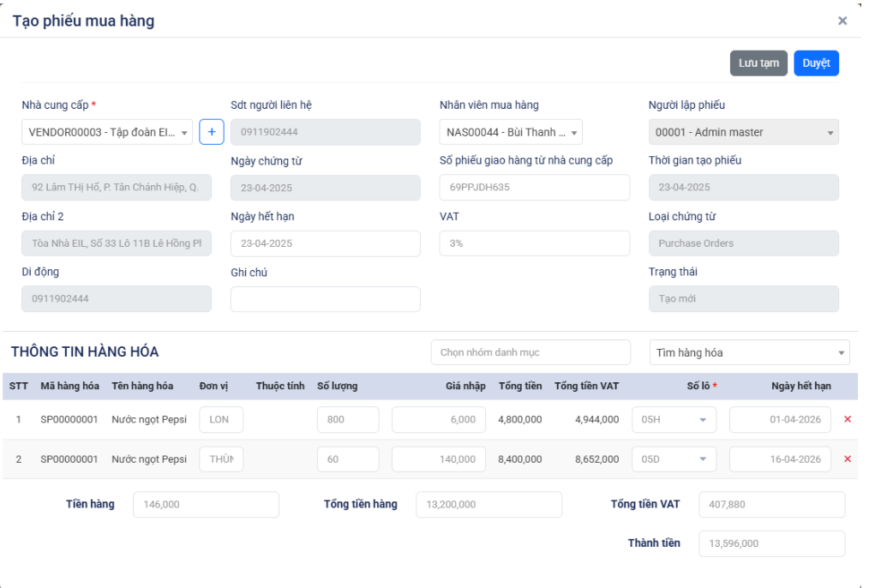Select the Ngày hết hạn date field
Viewport: 881px width, 588px height.
pyautogui.click(x=325, y=243)
